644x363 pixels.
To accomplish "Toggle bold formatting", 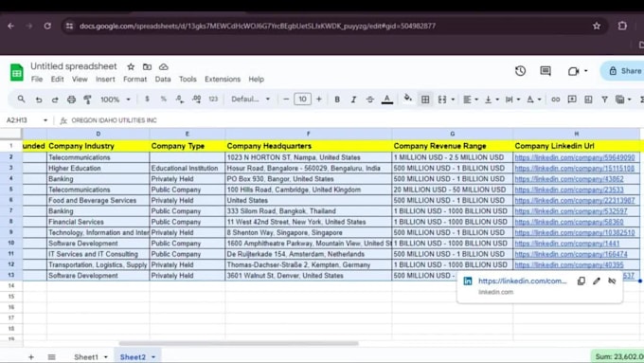I will coord(337,100).
